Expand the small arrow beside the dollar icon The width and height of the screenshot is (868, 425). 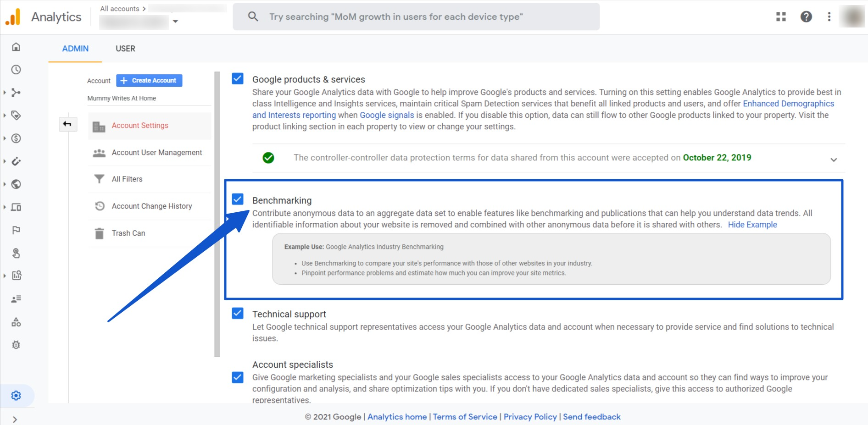coord(5,138)
